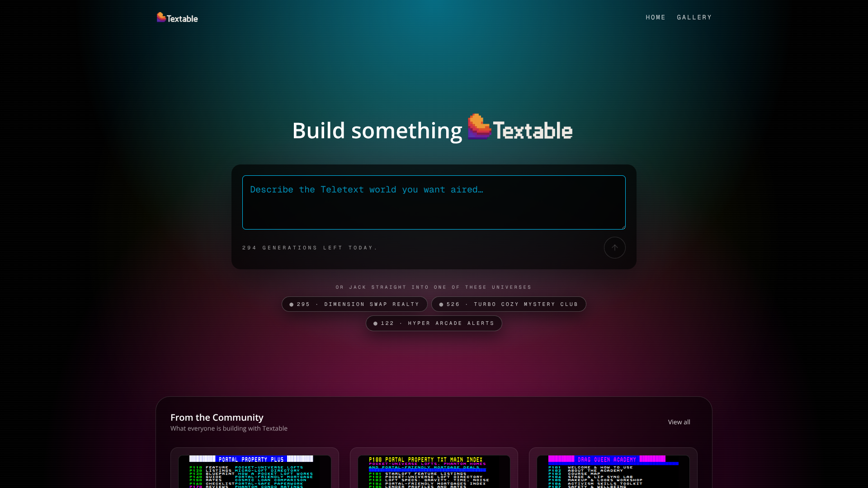Open the PORTAL PROPERTY PLUS community creation
The image size is (868, 488).
(255, 470)
